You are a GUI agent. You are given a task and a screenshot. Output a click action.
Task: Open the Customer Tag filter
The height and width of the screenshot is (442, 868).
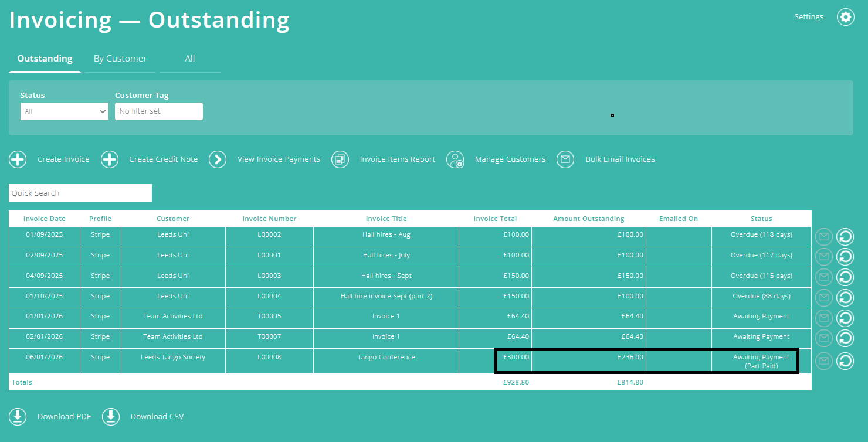pyautogui.click(x=158, y=111)
